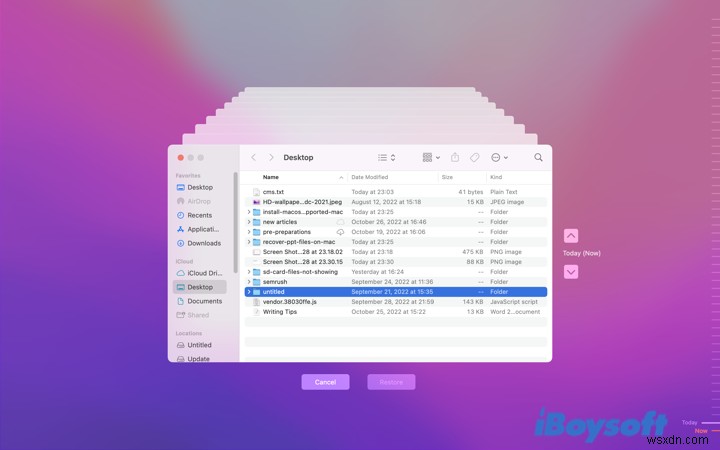Click the 475 KB size value
Viewport: 720px width, 450px height.
(472, 252)
